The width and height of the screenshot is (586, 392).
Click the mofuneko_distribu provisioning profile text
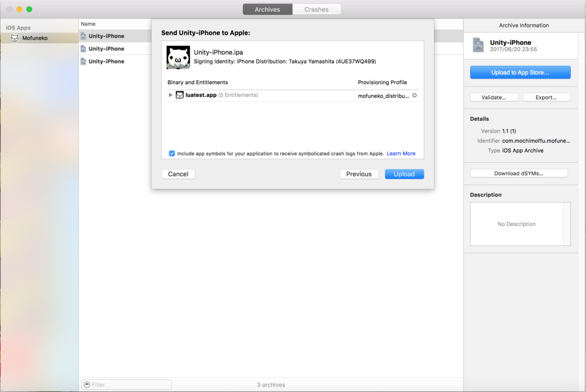tap(383, 96)
